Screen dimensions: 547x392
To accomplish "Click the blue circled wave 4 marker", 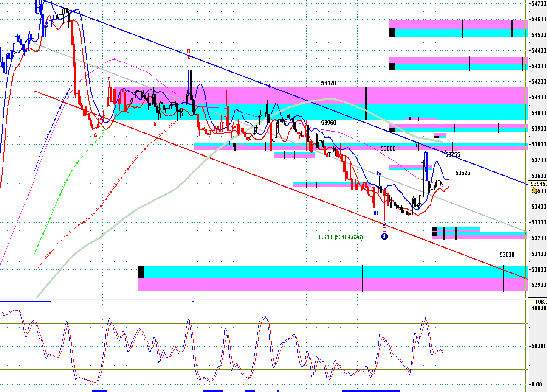I will coord(384,236).
